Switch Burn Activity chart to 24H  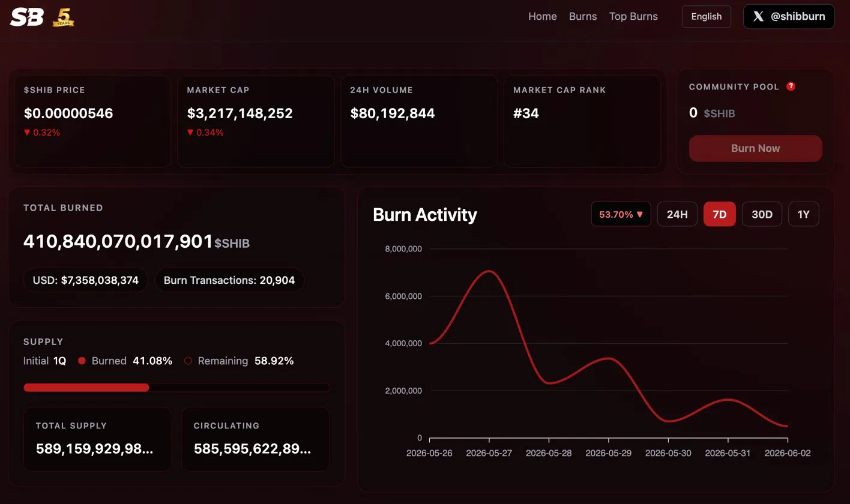tap(677, 214)
